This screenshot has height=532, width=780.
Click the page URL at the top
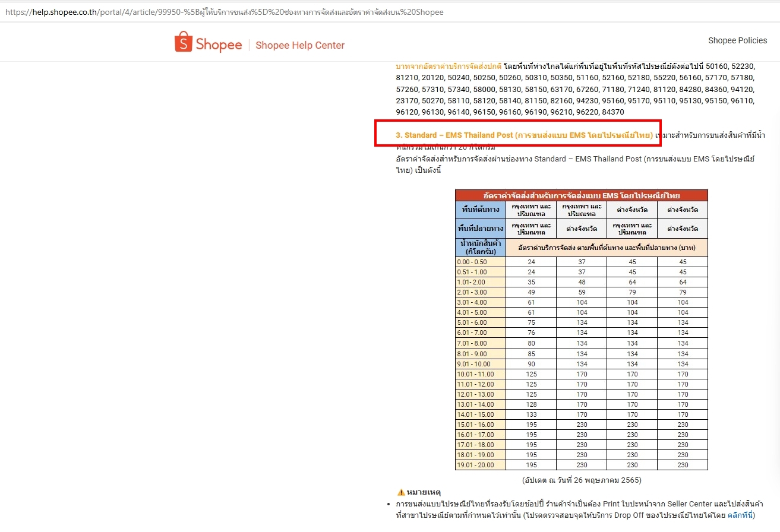pos(225,12)
